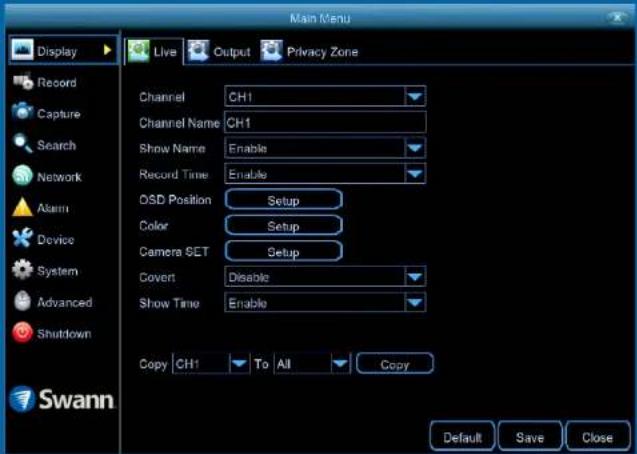Click the Close button at bottom
This screenshot has width=637, height=454.
coord(597,436)
